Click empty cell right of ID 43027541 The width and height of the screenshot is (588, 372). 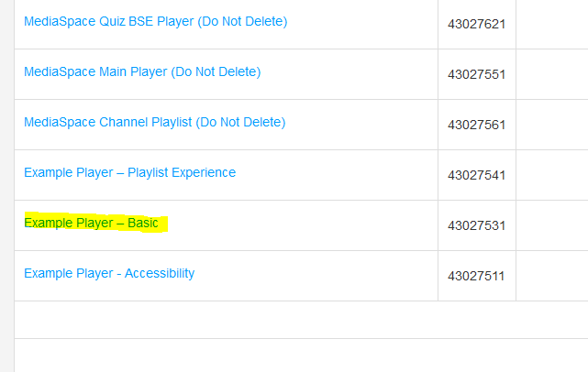point(552,175)
